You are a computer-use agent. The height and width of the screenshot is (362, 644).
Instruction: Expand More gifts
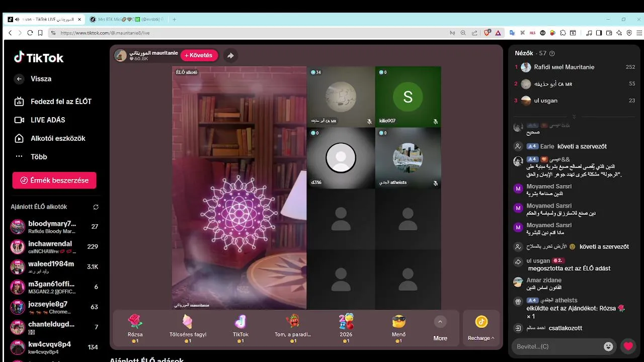(x=440, y=329)
